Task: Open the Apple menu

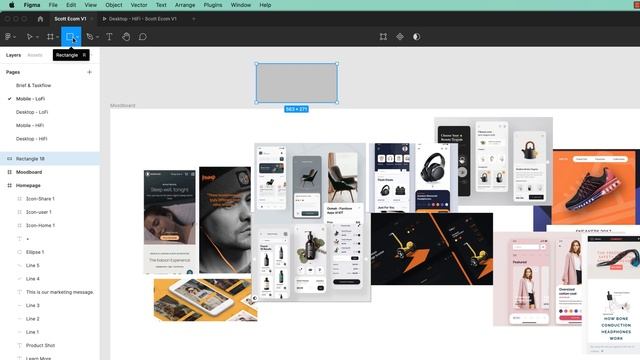Action: 12,5
